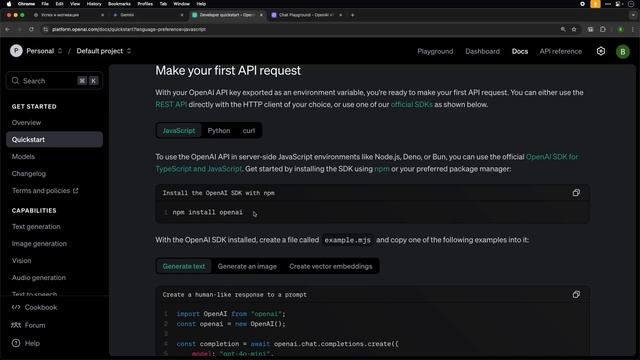Open the History menu in menu bar
The height and width of the screenshot is (360, 640).
(94, 4)
